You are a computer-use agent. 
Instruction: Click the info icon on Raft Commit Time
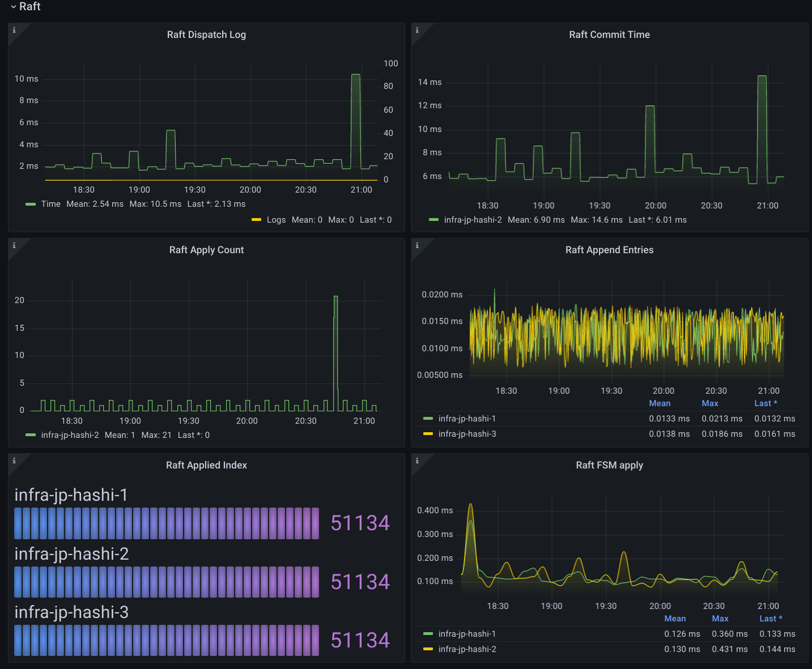[418, 31]
